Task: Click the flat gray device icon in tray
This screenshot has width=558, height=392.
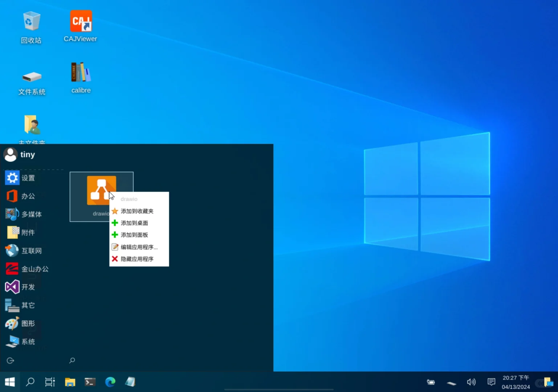Action: click(x=451, y=383)
